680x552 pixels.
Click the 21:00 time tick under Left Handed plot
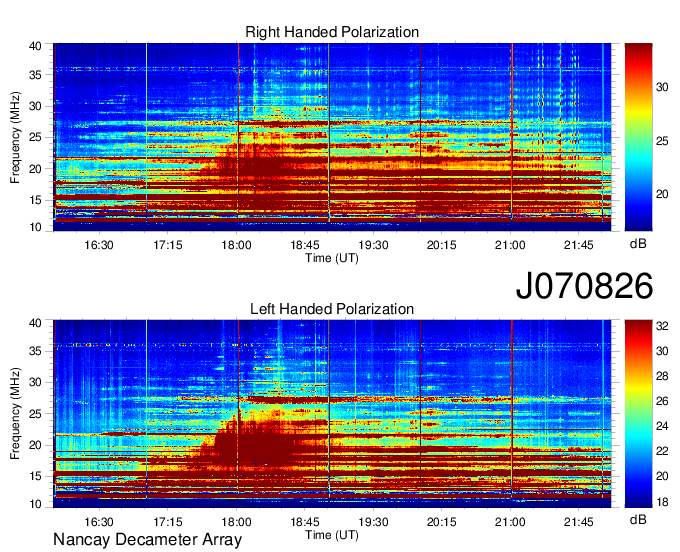click(x=510, y=522)
